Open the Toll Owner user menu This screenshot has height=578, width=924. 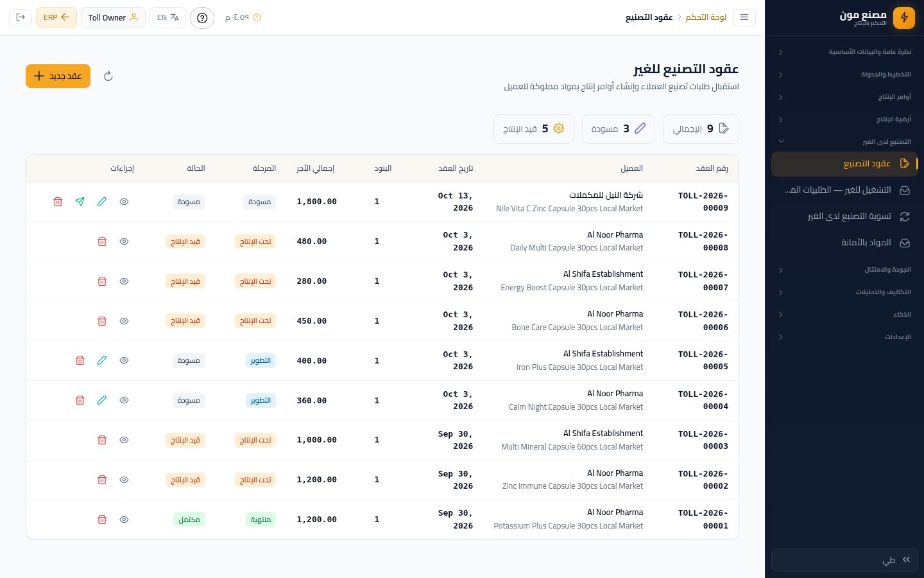(113, 17)
